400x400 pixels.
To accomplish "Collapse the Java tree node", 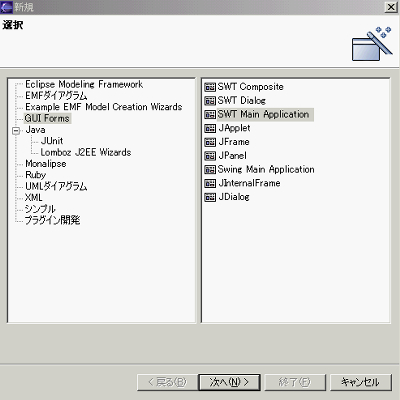I will (x=16, y=130).
